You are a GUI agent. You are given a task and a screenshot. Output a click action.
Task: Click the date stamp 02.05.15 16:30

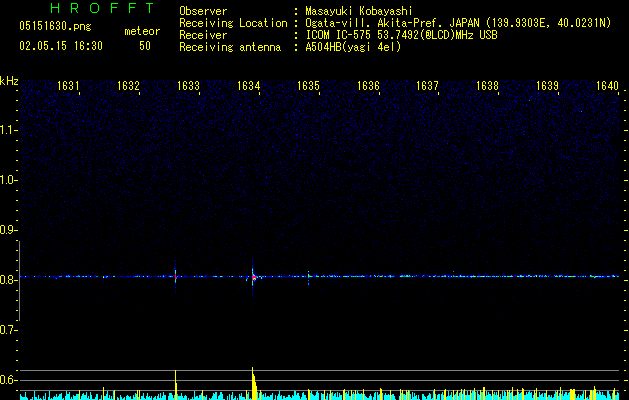click(61, 46)
